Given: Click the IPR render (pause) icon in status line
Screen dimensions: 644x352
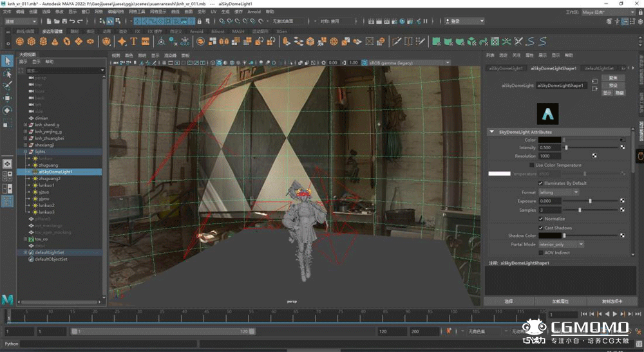Looking at the screenshot, I should [426, 21].
